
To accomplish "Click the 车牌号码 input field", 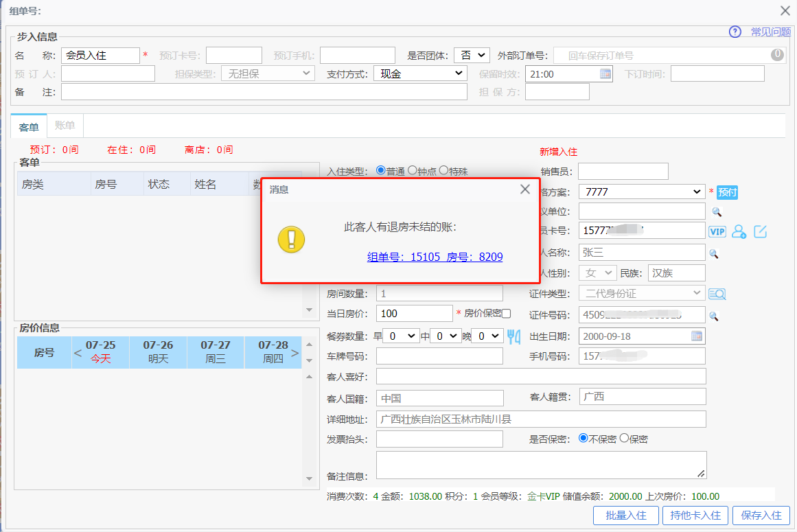I will 439,356.
